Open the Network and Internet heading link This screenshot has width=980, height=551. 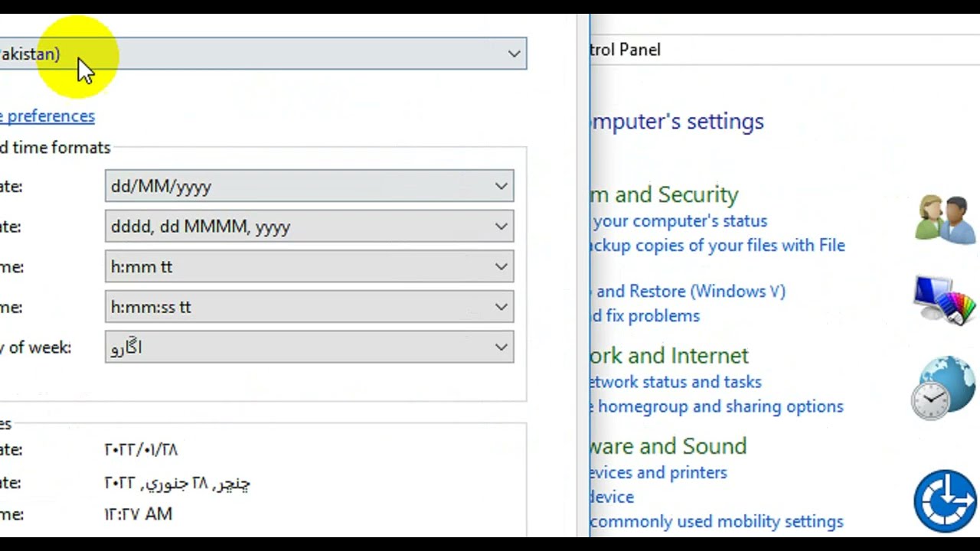pos(670,356)
